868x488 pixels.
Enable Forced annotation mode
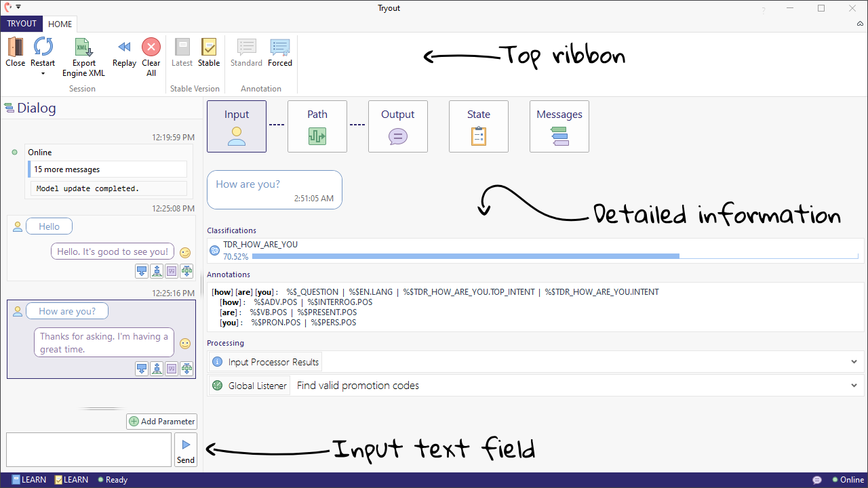(279, 53)
